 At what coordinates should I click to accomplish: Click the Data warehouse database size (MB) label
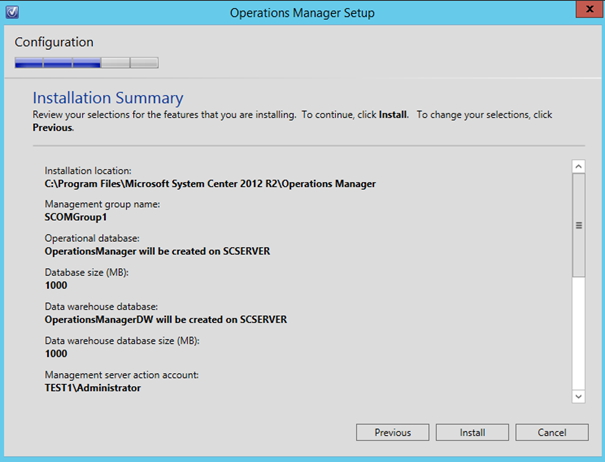[x=122, y=341]
